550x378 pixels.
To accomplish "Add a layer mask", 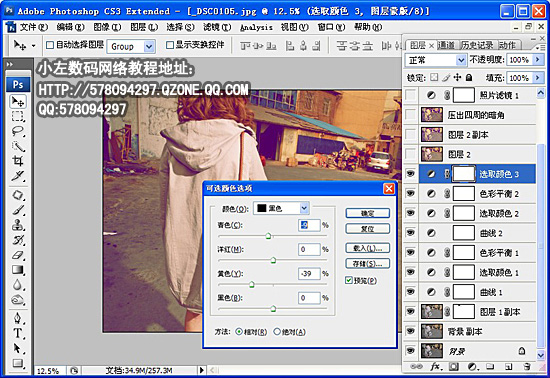I will click(454, 367).
